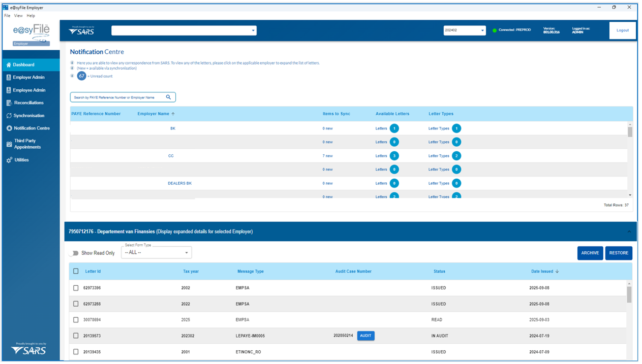Screen dimensions: 642x364
Task: Click the Synchronisation arrows icon
Action: [9, 116]
